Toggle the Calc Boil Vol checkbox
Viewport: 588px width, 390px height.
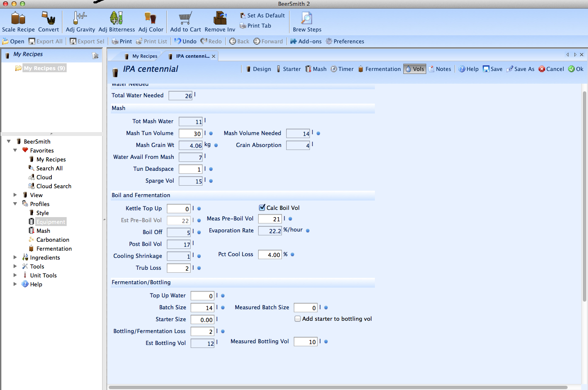(262, 208)
